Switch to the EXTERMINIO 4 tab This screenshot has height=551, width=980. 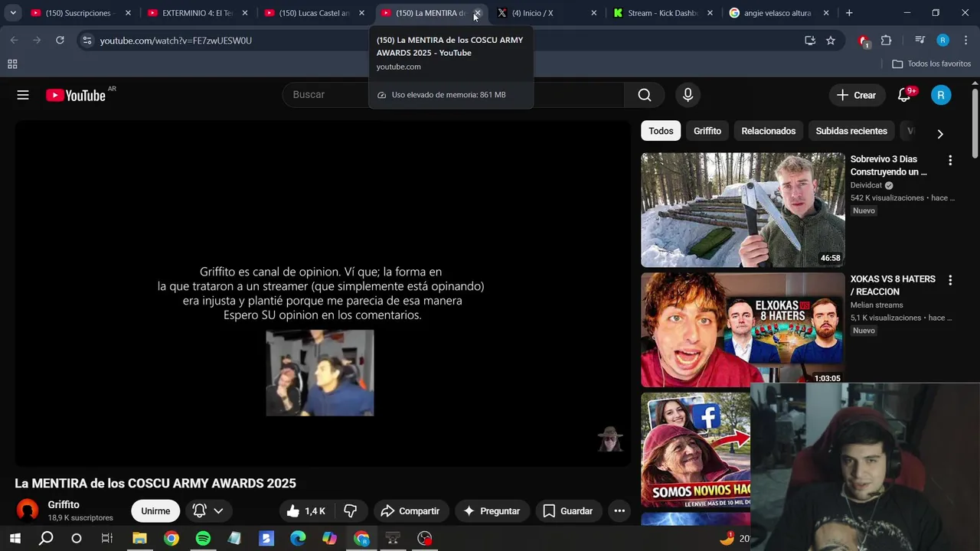click(x=197, y=13)
